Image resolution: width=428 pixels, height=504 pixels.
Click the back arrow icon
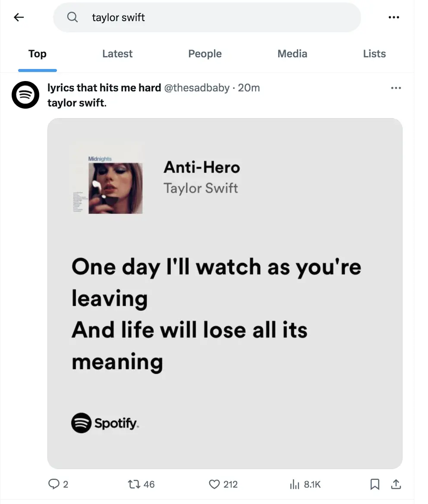click(x=19, y=17)
